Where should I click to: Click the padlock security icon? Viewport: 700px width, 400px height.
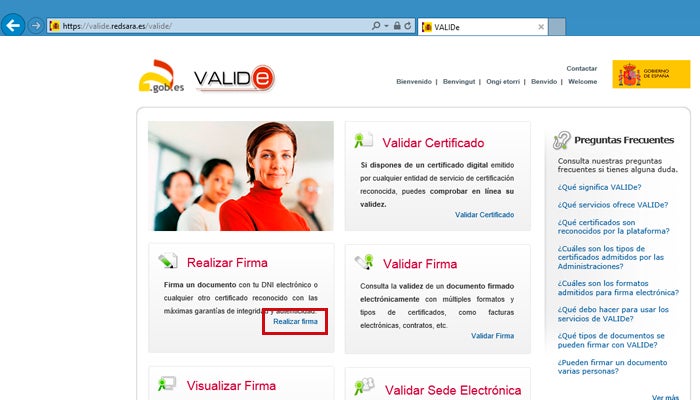pos(397,26)
